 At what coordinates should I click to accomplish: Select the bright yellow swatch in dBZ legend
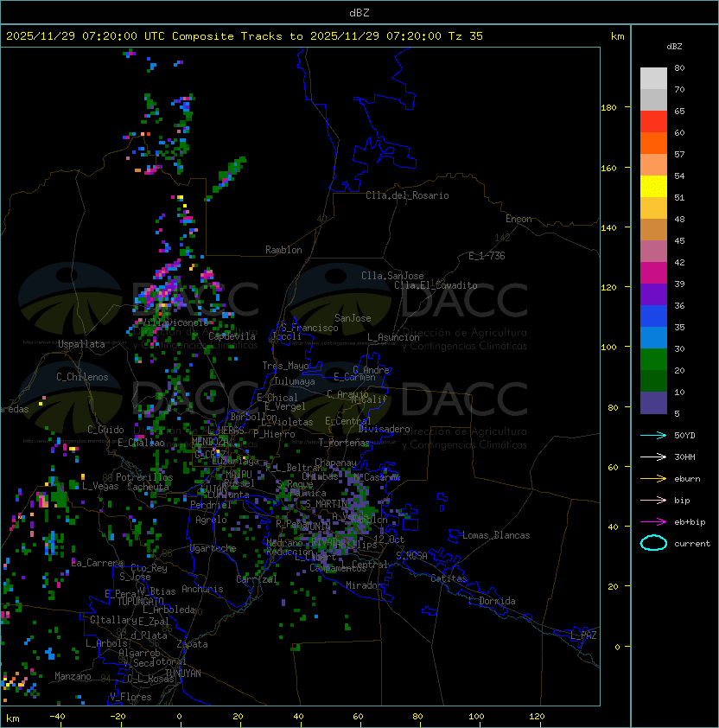[653, 187]
